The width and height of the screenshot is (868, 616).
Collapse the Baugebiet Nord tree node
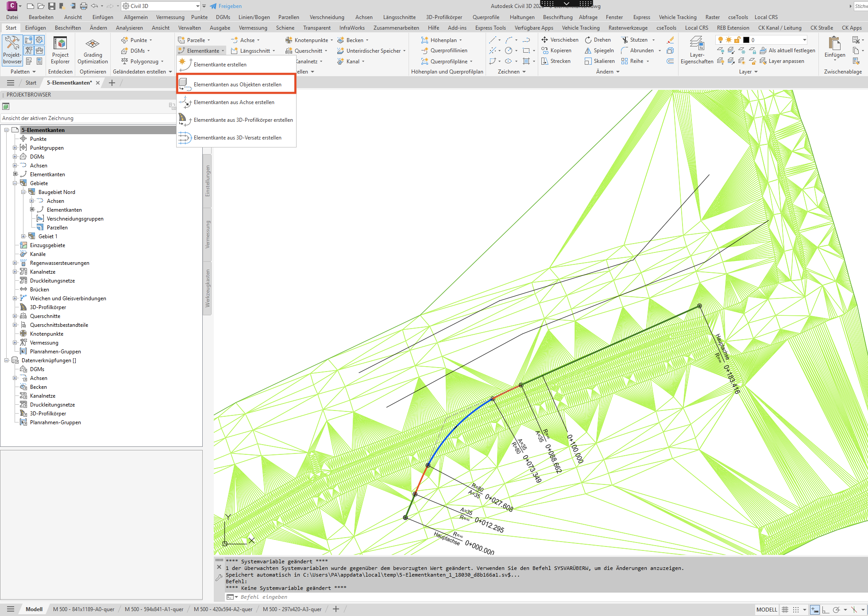point(23,192)
